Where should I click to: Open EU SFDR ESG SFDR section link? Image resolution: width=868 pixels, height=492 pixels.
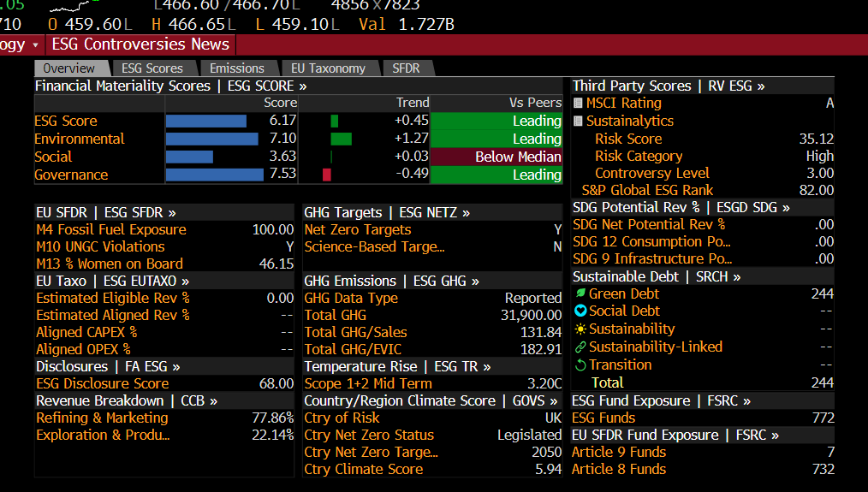pyautogui.click(x=106, y=212)
